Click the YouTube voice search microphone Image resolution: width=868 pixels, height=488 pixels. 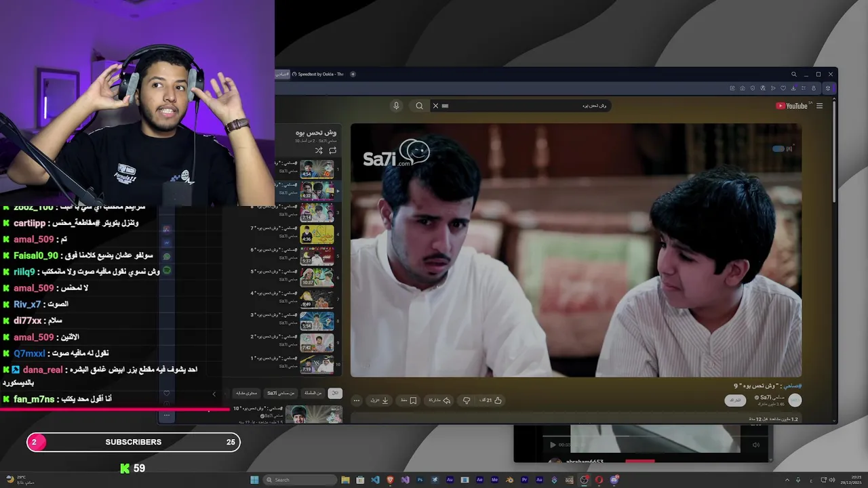point(397,106)
